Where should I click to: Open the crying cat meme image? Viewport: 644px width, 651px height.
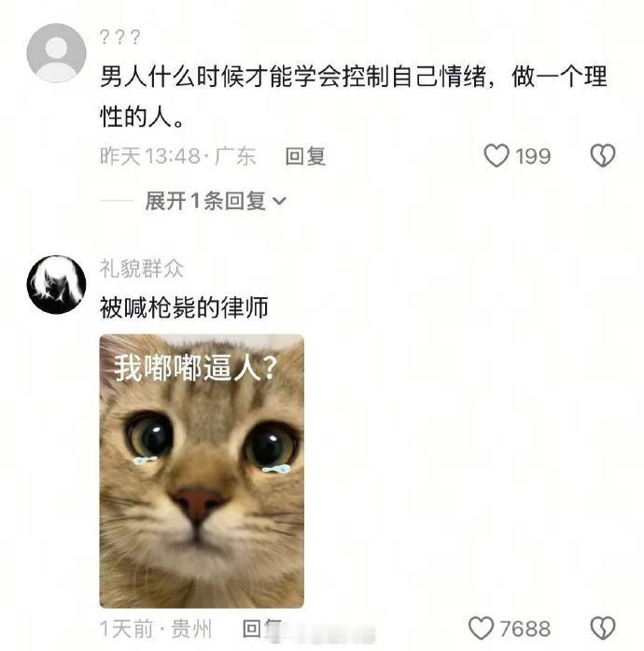point(202,472)
